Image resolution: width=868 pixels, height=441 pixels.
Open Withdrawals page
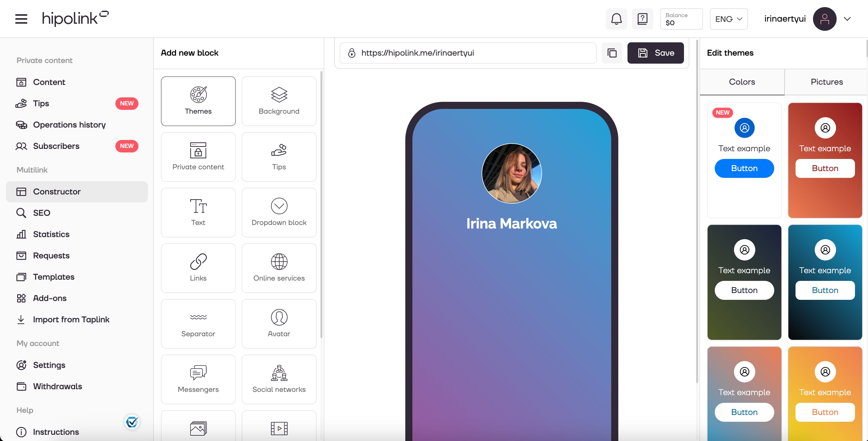click(x=77, y=386)
